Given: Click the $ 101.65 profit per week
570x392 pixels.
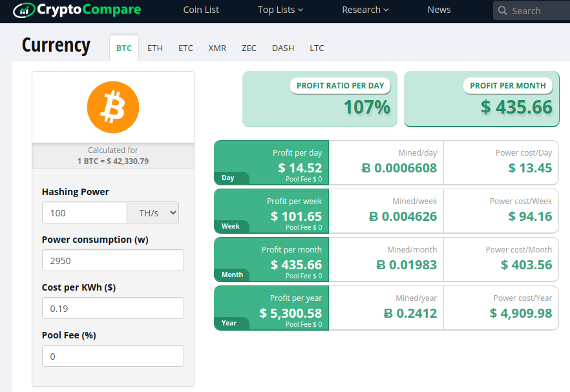Looking at the screenshot, I should pos(296,216).
